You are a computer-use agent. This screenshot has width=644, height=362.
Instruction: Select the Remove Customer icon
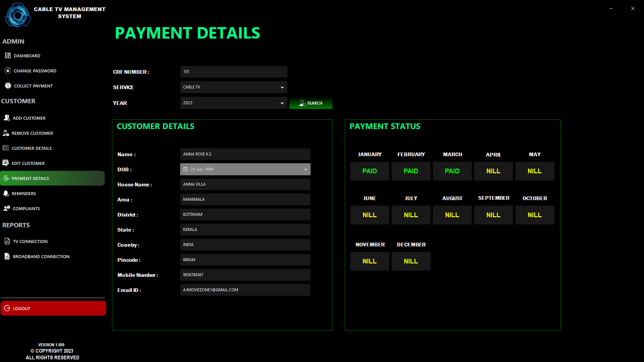tap(6, 133)
